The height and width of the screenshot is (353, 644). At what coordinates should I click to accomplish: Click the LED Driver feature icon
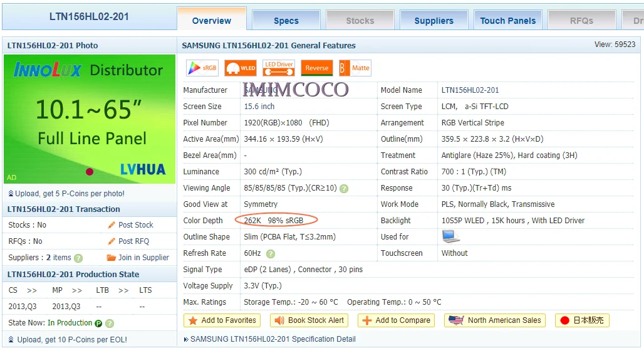(x=279, y=68)
